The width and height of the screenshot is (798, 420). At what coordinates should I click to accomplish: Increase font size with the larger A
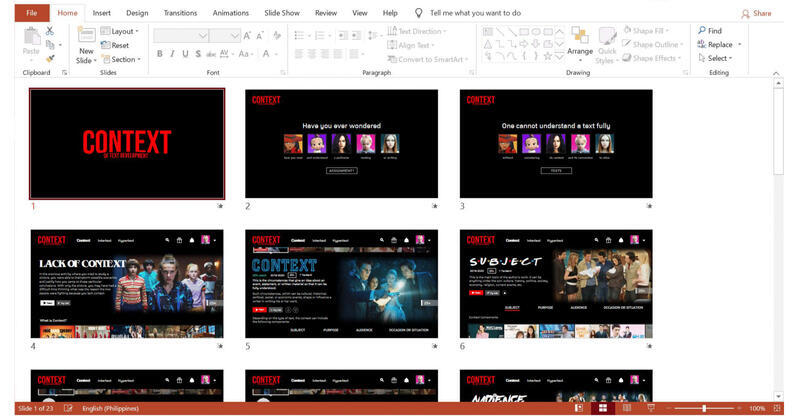(247, 36)
